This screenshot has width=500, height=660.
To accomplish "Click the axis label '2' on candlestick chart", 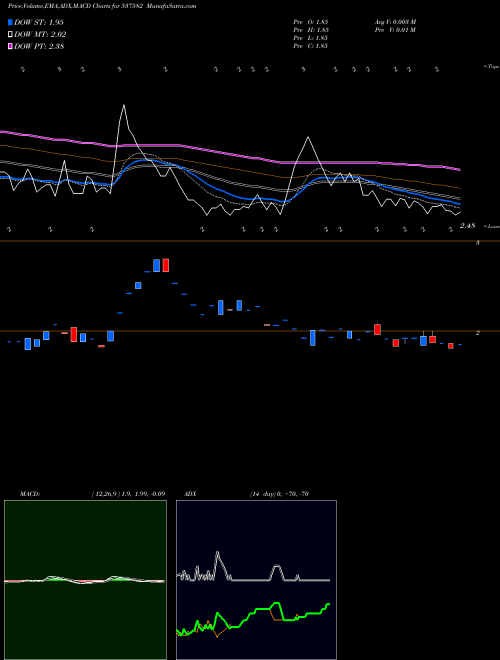I will [x=478, y=333].
